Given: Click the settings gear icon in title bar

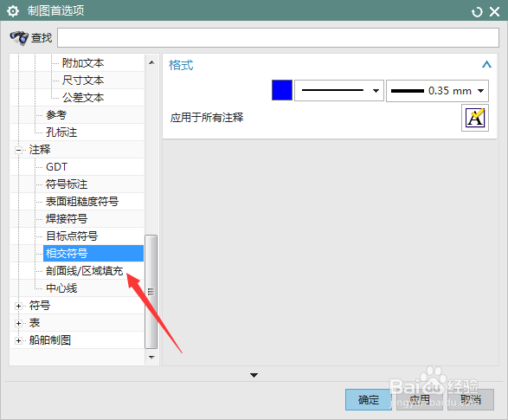Looking at the screenshot, I should coord(13,11).
